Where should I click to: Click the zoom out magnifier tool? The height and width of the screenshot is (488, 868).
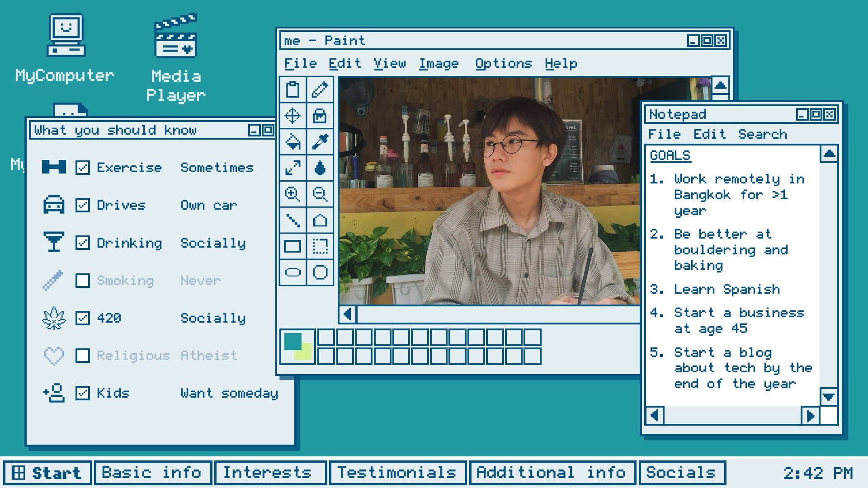320,194
